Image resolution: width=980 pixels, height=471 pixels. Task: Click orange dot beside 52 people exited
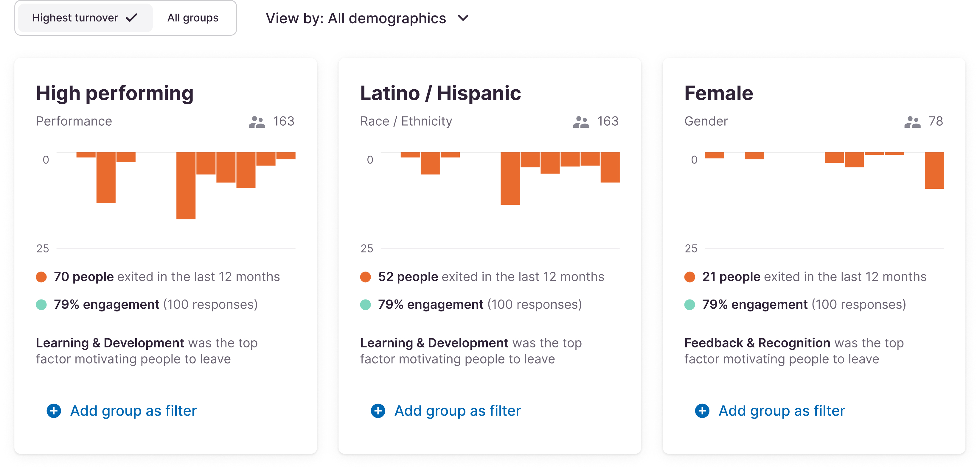tap(365, 277)
